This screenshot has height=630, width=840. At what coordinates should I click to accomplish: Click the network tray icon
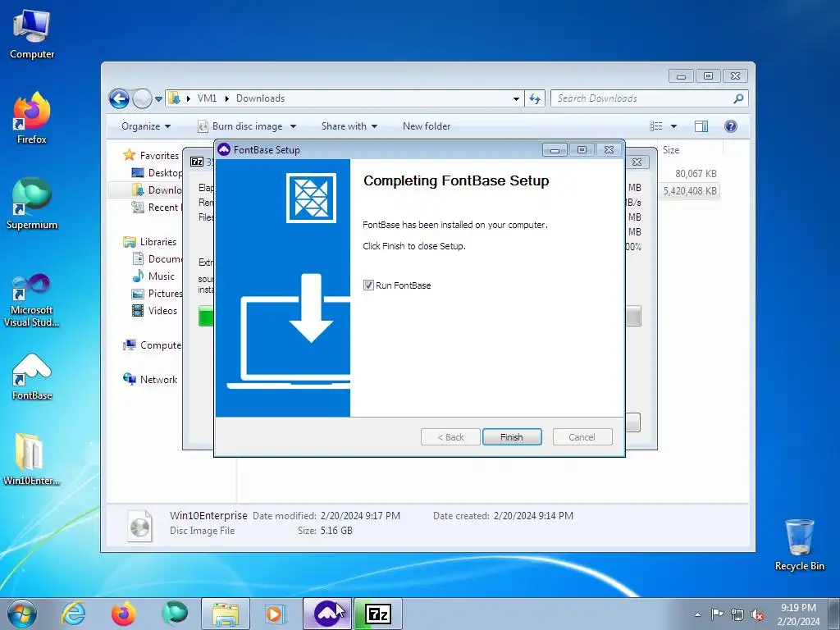pos(737,614)
